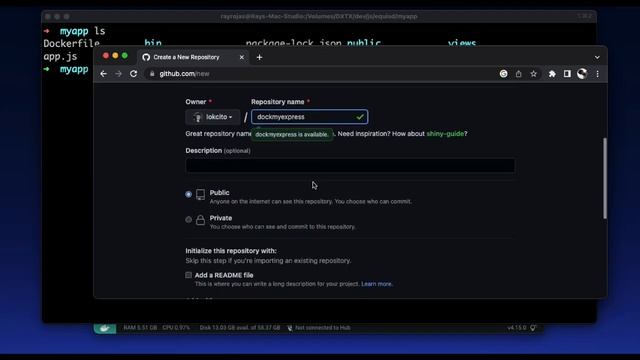Expand the tab search chevron
Screen dimensions: 640x360
tap(597, 57)
